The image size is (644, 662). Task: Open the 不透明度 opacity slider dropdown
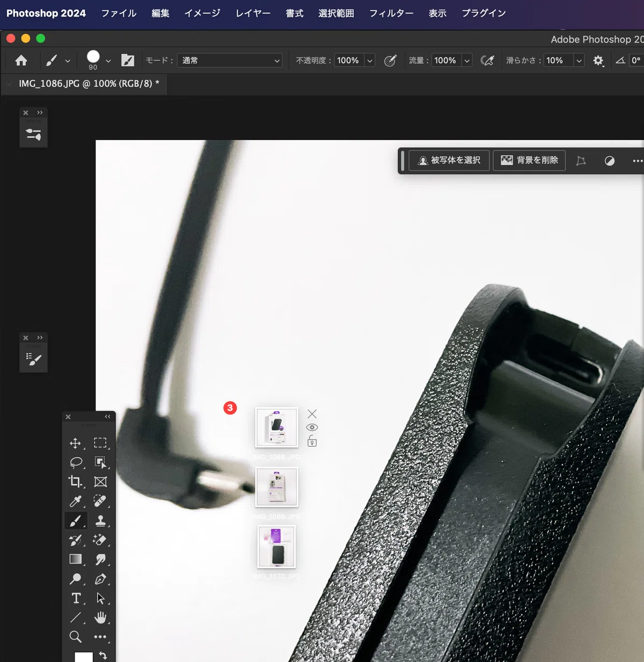pyautogui.click(x=370, y=61)
